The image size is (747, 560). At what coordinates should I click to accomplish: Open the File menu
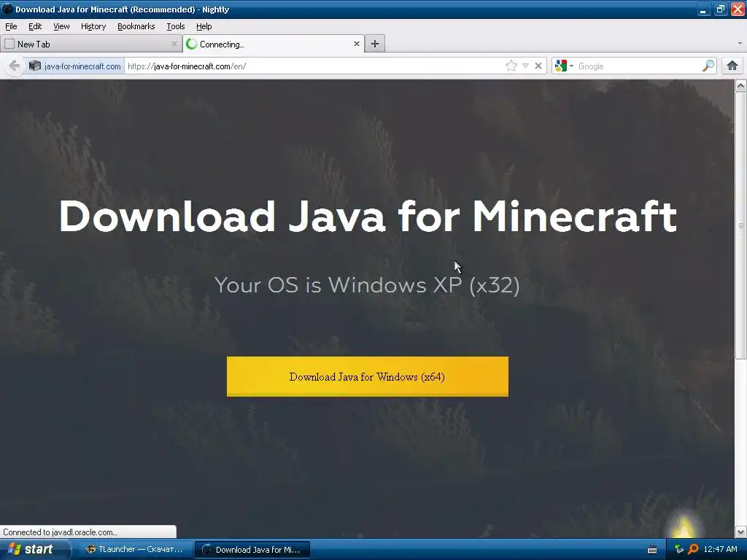(x=11, y=26)
